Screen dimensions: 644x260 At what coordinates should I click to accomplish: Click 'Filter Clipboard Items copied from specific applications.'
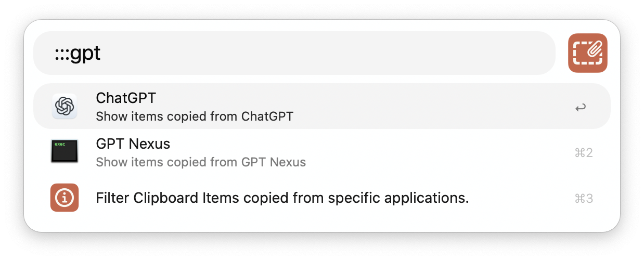[x=282, y=198]
